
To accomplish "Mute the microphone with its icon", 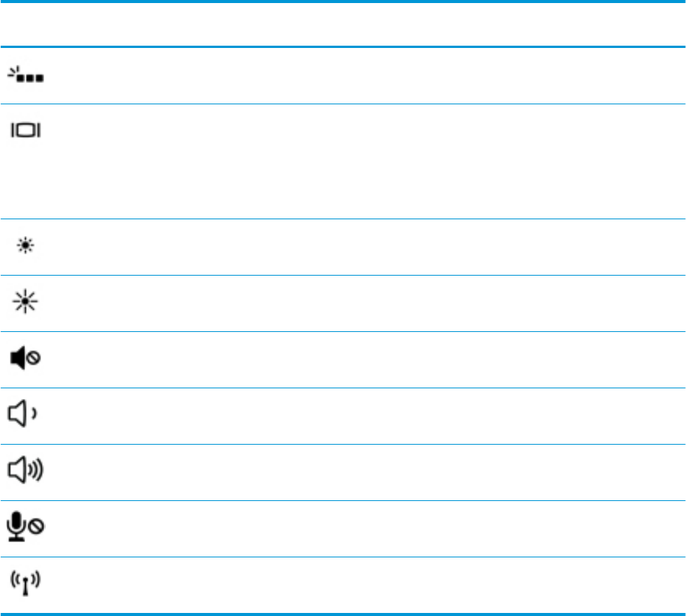I will [x=25, y=528].
